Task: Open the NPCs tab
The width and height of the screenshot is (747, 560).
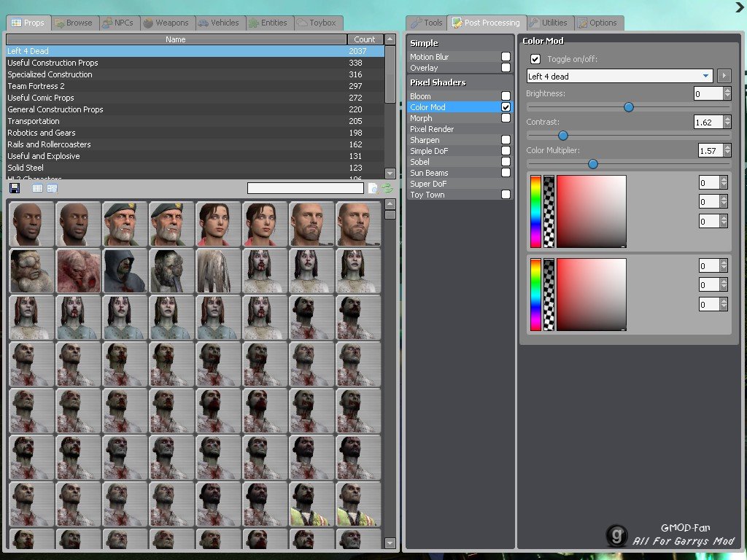Action: point(118,23)
